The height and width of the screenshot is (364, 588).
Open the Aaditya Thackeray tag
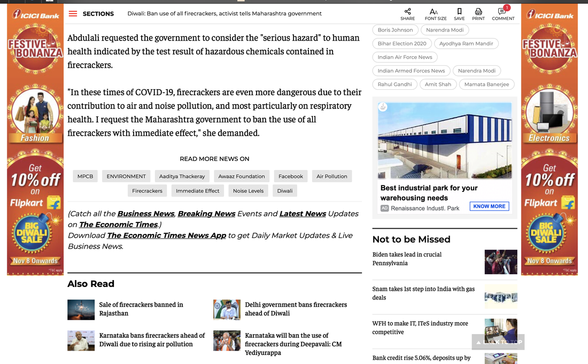[182, 176]
